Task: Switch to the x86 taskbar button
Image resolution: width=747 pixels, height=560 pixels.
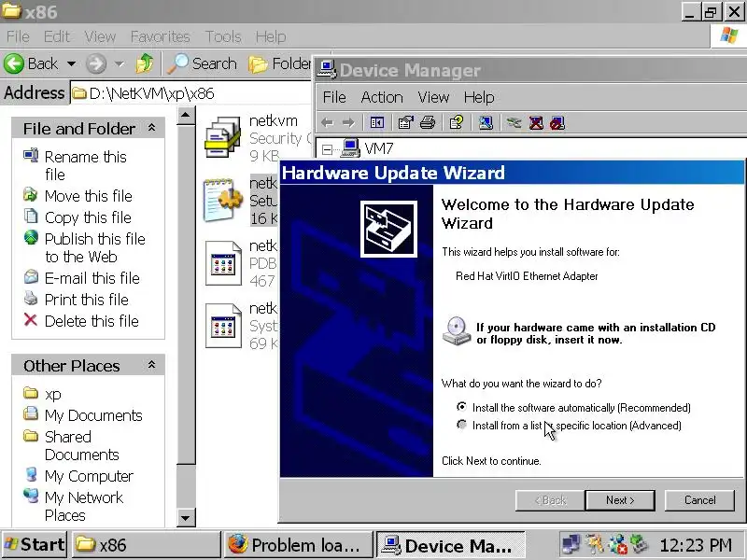Action: tap(147, 545)
